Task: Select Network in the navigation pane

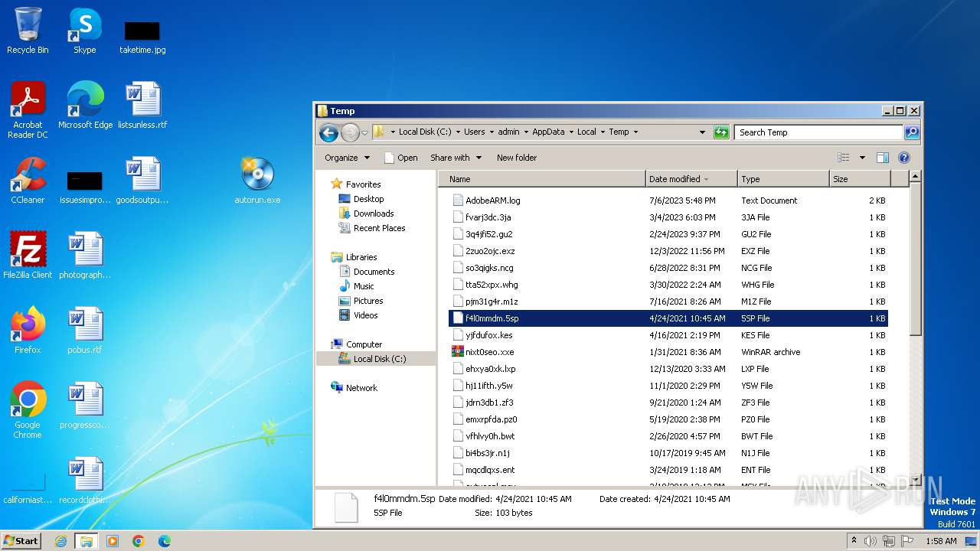Action: [x=361, y=388]
